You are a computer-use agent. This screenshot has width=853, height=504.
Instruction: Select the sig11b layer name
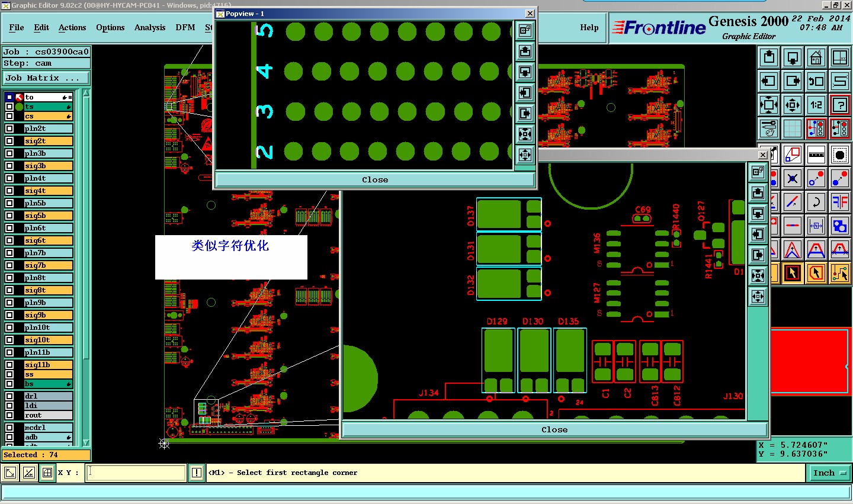point(49,365)
